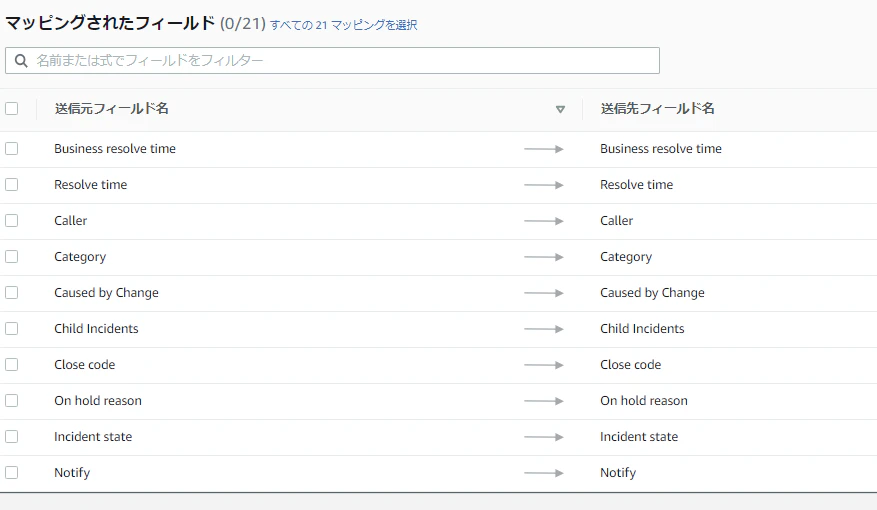The image size is (877, 510).
Task: Click destination field On hold reason
Action: (644, 400)
